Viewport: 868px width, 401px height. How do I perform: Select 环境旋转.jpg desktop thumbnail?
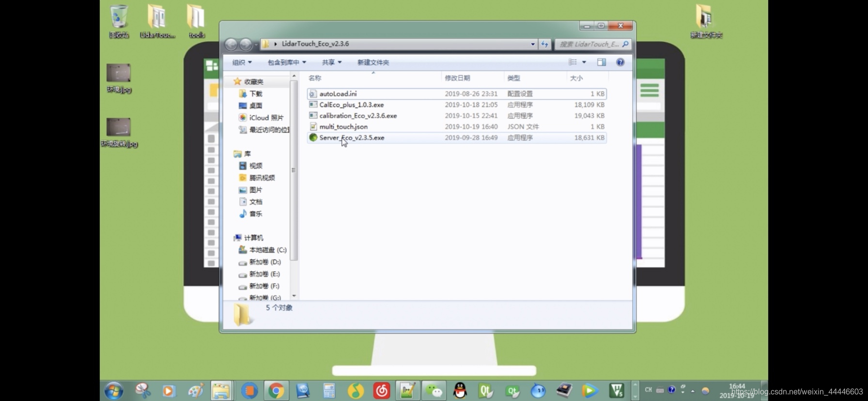[119, 132]
